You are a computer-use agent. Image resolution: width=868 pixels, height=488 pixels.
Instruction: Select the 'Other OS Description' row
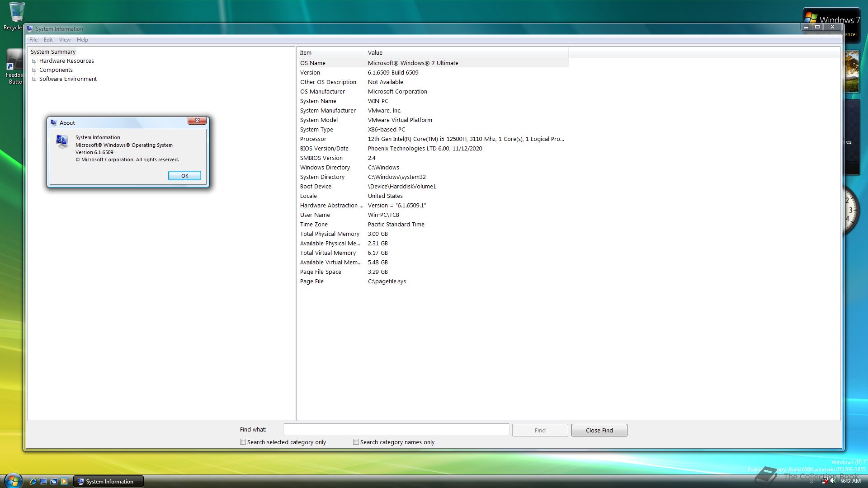pyautogui.click(x=433, y=82)
